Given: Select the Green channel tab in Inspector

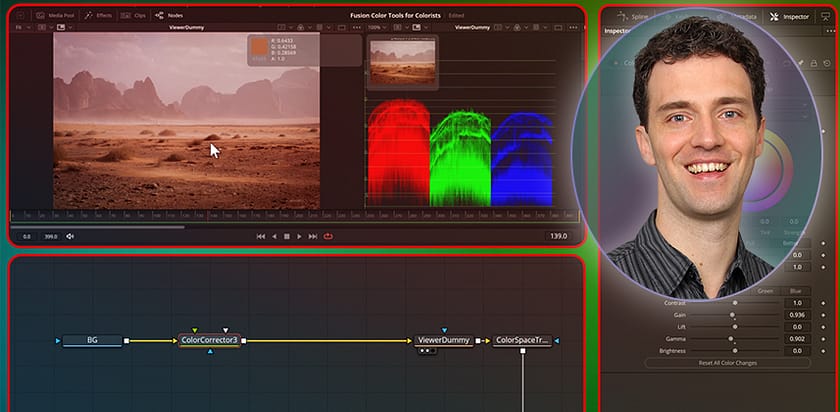Looking at the screenshot, I should click(765, 291).
